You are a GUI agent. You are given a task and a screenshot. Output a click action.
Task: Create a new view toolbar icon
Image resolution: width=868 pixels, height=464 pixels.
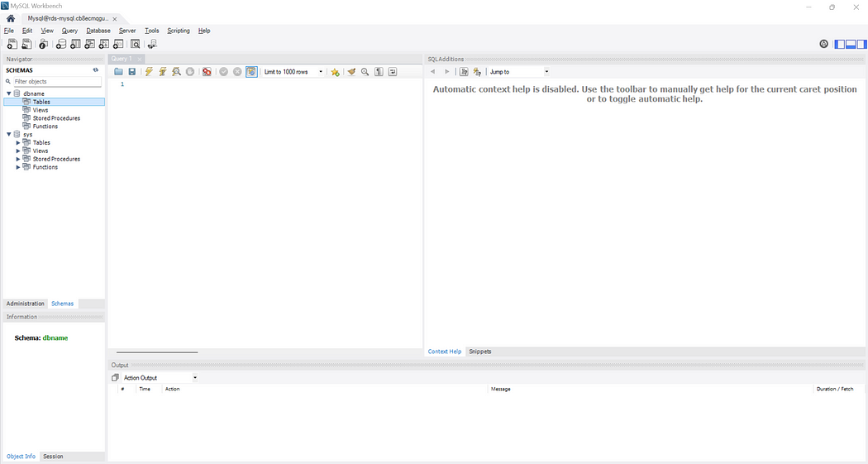[x=89, y=45]
